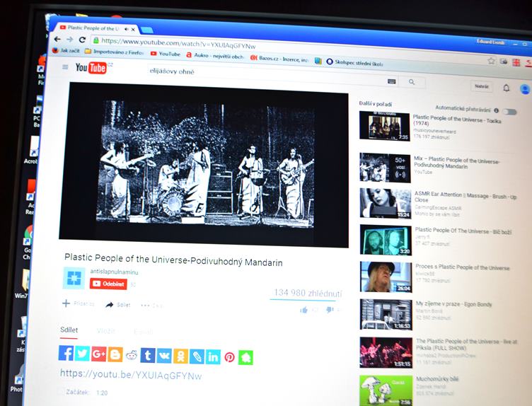Toggle Automatické přehrávání autoplay switch
Image resolution: width=532 pixels, height=406 pixels.
509,112
